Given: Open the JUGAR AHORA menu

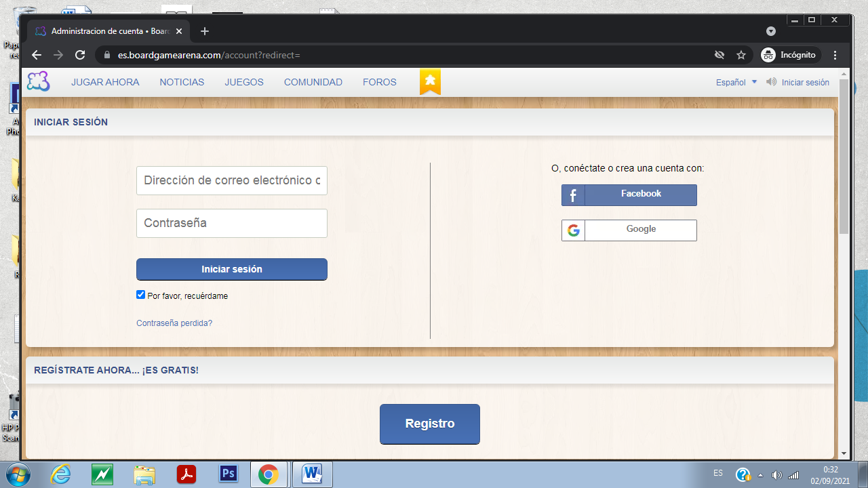Looking at the screenshot, I should 105,82.
